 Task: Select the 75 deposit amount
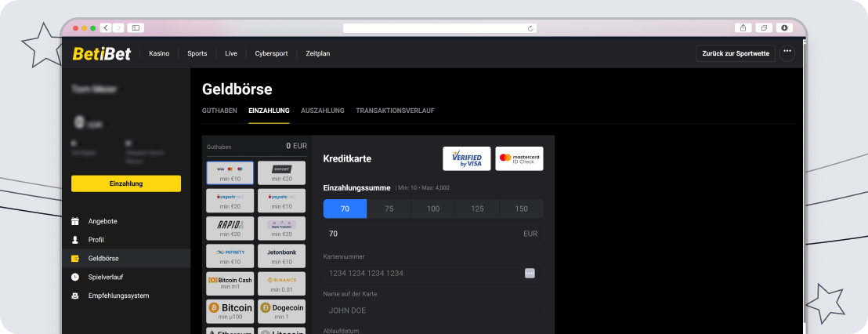pyautogui.click(x=389, y=209)
